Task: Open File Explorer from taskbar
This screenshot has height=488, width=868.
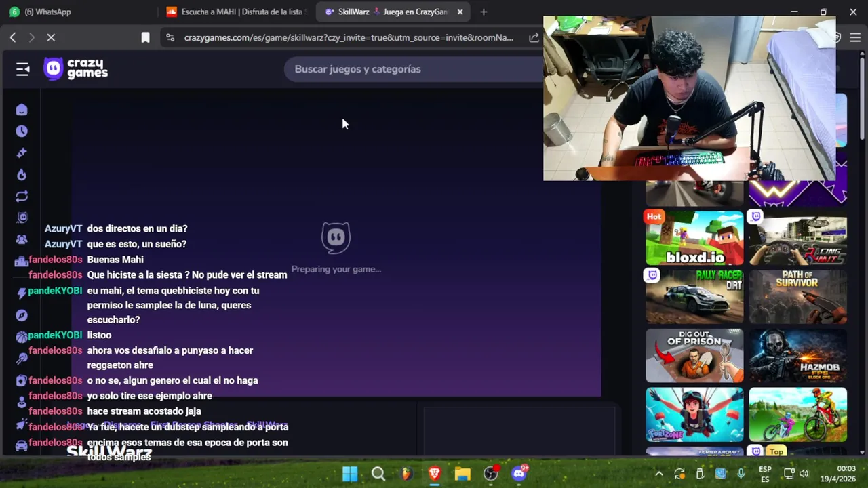Action: pyautogui.click(x=462, y=474)
